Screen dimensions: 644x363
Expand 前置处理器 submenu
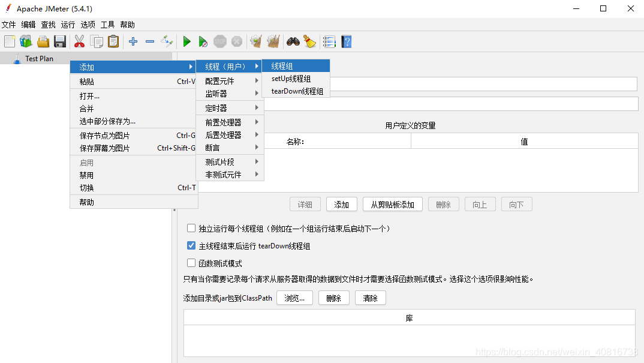(230, 122)
